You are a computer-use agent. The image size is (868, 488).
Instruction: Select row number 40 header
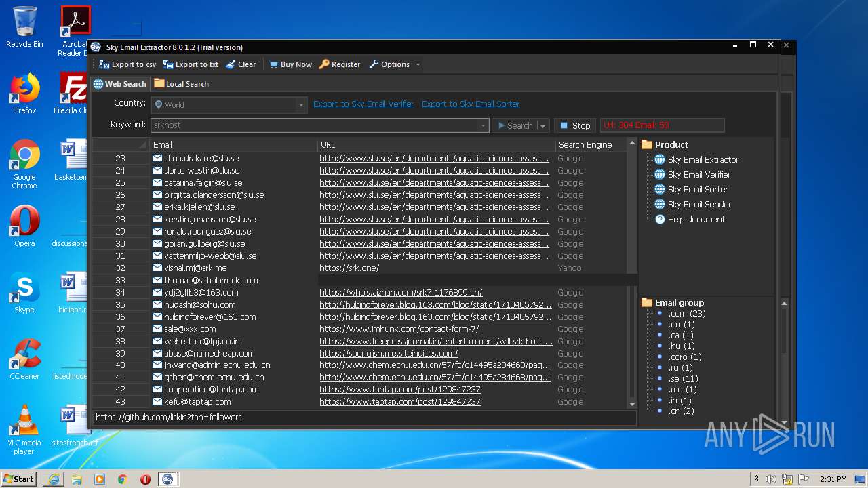[x=120, y=365]
